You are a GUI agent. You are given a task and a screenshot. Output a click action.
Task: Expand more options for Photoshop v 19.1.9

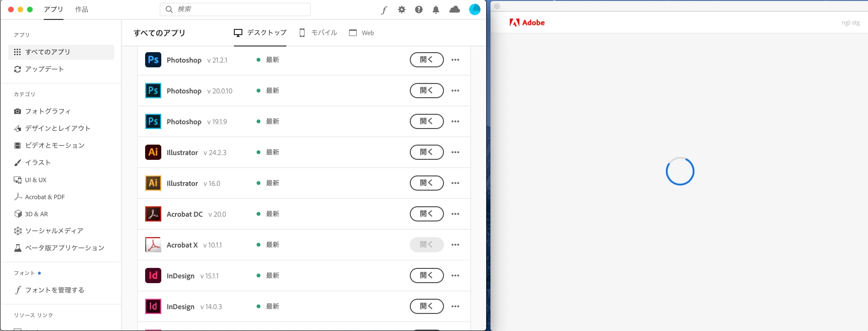455,121
